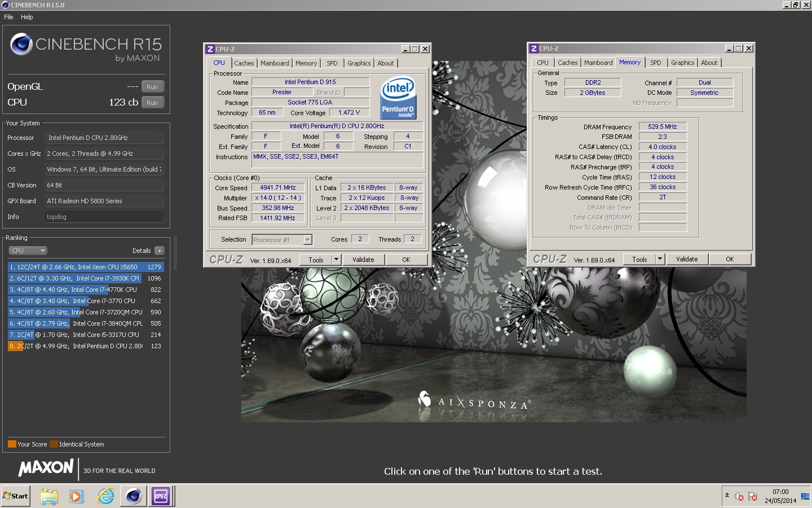
Task: Click the DRAM Frequency value 529.5 MHz
Action: [x=663, y=126]
